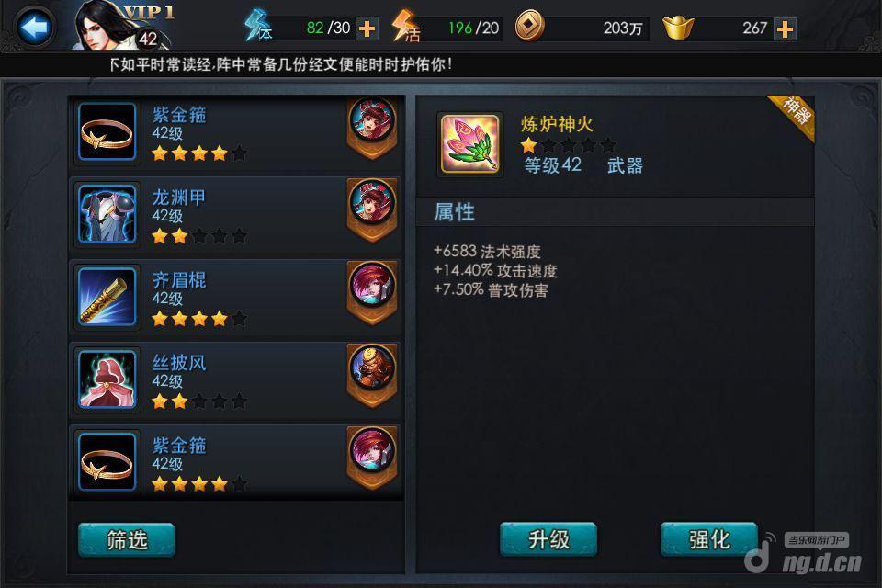Screen dimensions: 882x588
Task: Tap hero badge on the 龙渊甲 row
Action: pos(372,209)
